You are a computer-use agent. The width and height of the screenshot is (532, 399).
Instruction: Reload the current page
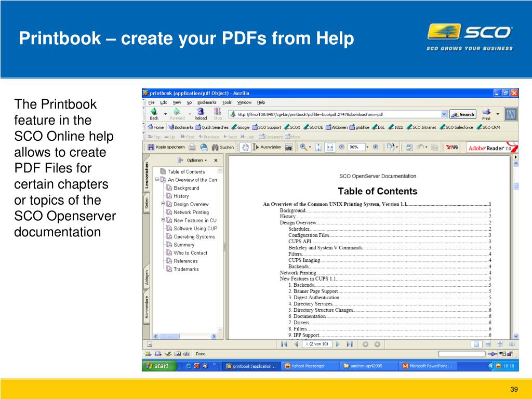click(201, 114)
